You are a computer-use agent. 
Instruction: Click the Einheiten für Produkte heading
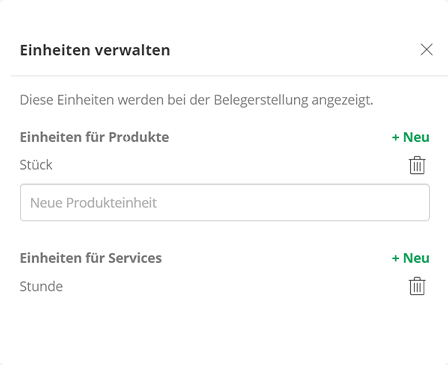click(x=94, y=137)
